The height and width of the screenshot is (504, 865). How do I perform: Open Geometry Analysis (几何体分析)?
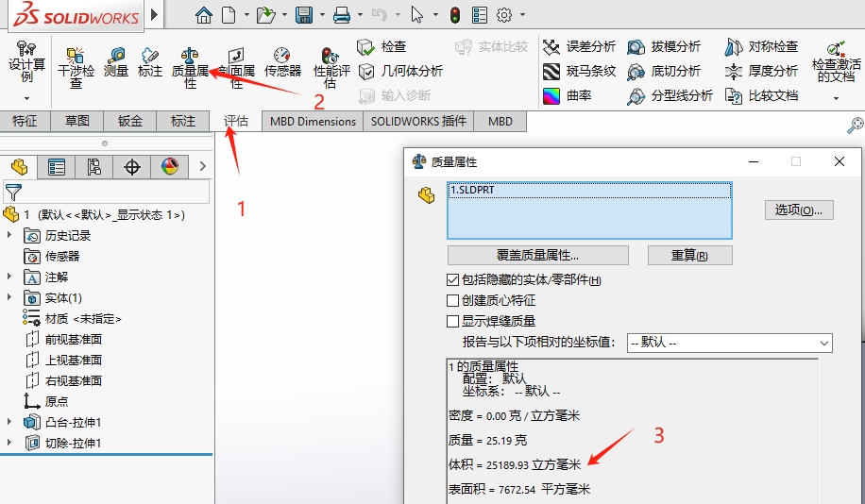[x=399, y=71]
